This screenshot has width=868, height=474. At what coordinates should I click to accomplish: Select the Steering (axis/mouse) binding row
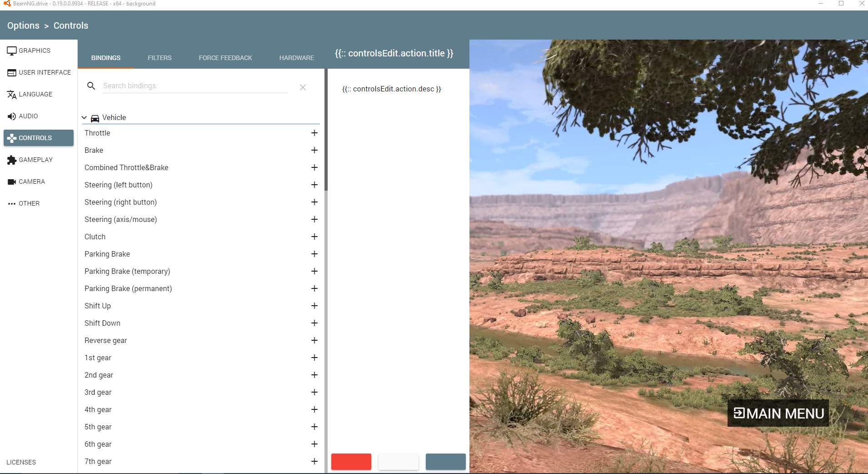click(x=201, y=219)
